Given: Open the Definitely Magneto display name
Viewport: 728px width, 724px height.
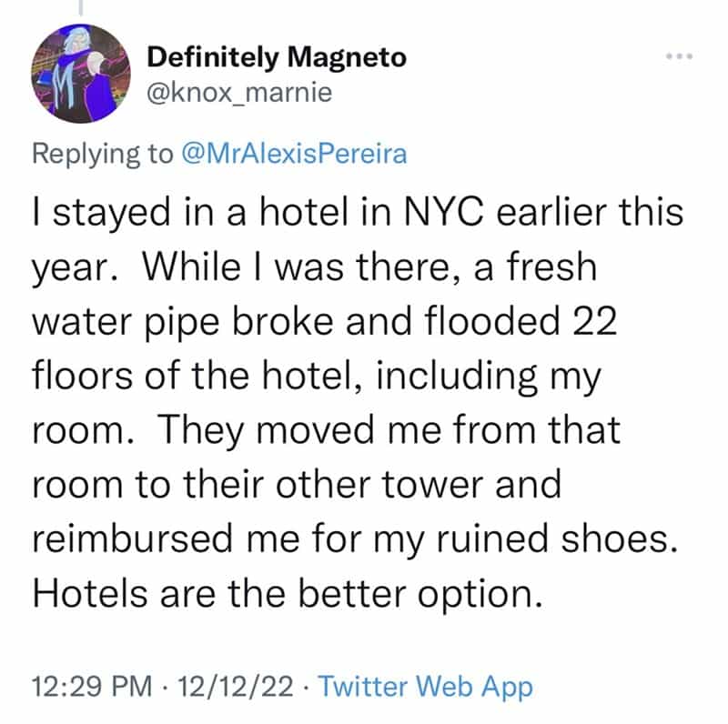Looking at the screenshot, I should click(277, 58).
